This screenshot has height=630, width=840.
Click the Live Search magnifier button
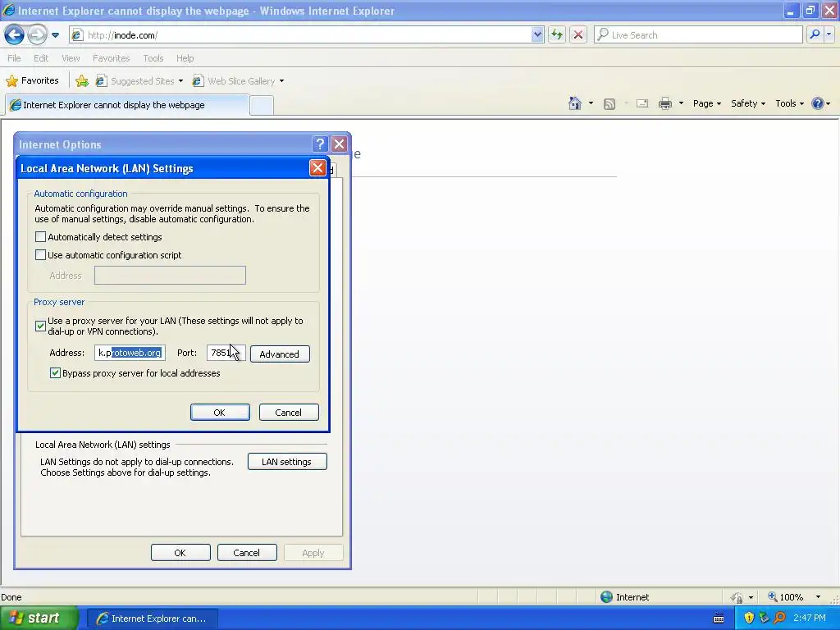815,35
